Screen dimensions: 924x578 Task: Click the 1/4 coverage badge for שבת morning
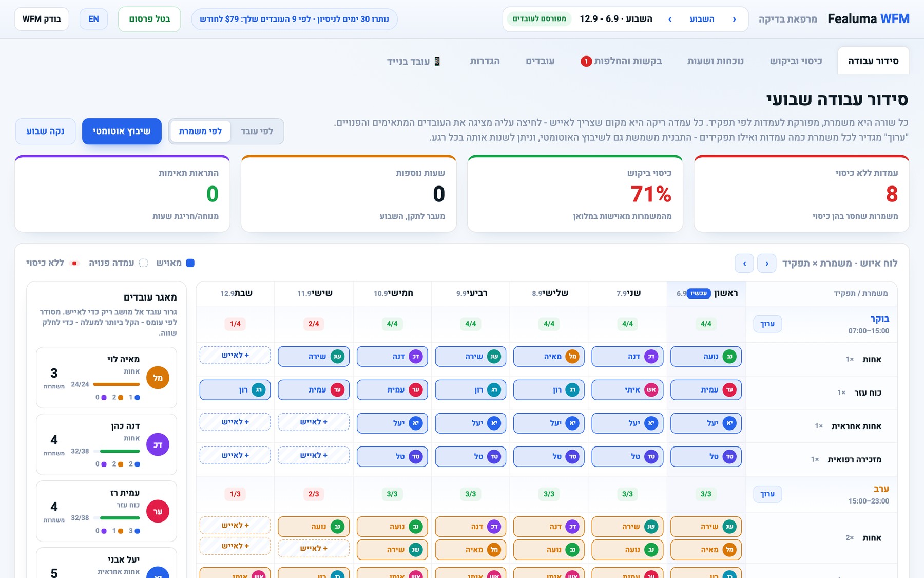tap(235, 324)
